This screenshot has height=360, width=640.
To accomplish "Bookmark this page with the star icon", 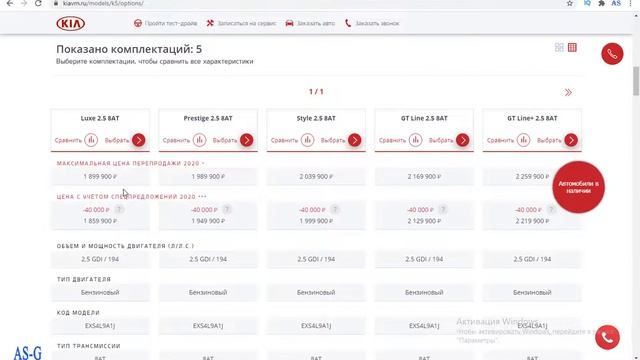I will (570, 3).
